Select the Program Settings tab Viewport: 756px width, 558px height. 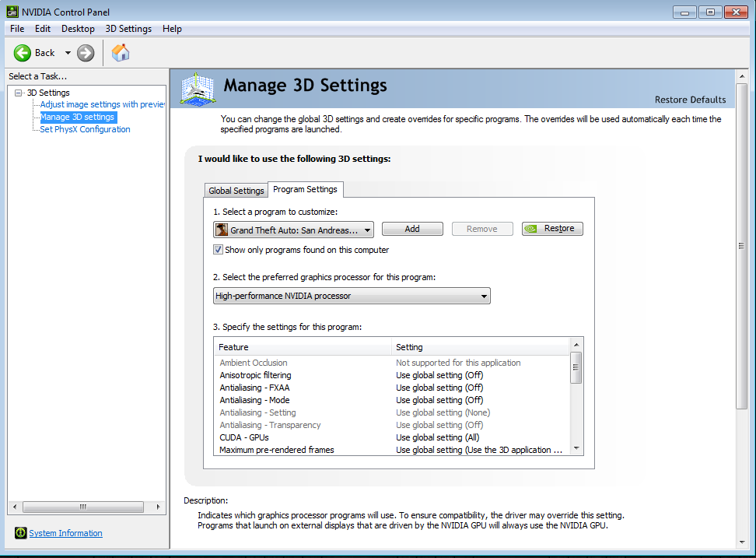(305, 190)
